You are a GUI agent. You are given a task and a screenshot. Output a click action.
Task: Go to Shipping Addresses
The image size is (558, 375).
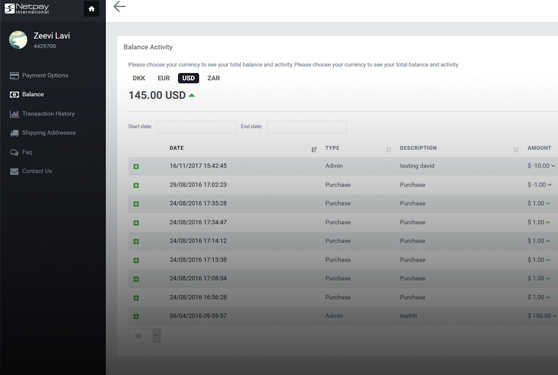click(x=49, y=133)
